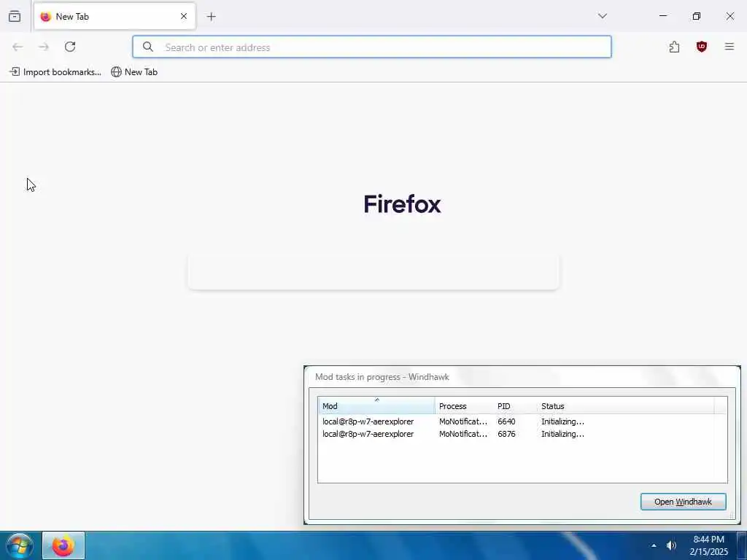Close the New Tab tab
747x560 pixels.
point(184,16)
